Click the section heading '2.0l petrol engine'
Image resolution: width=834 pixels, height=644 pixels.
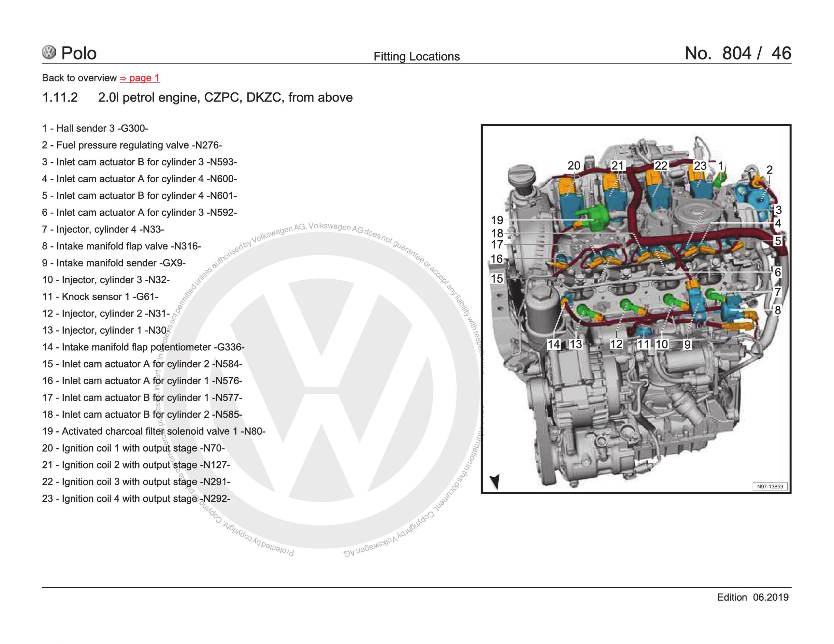tap(225, 97)
